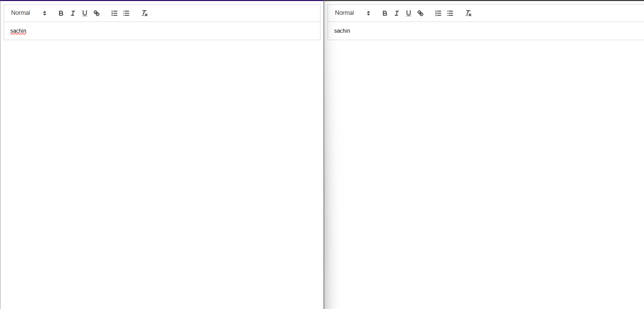The height and width of the screenshot is (309, 644).
Task: Insert link using right editor link icon
Action: point(420,13)
